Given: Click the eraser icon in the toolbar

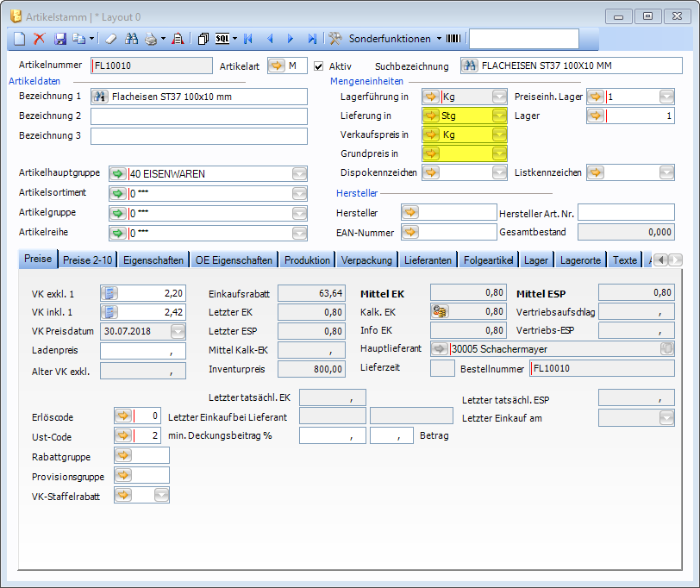Looking at the screenshot, I should point(109,39).
